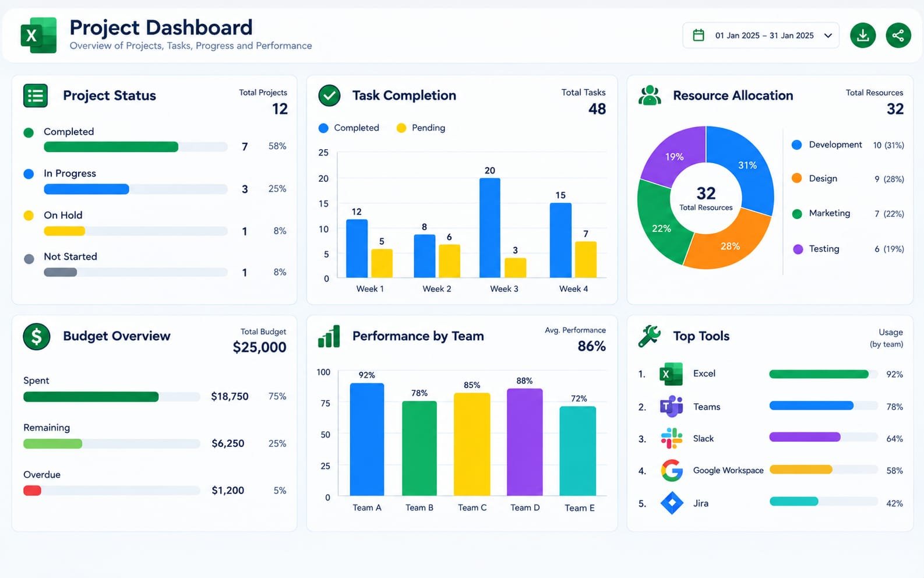
Task: Click the Excel logo in the header
Action: pyautogui.click(x=38, y=35)
